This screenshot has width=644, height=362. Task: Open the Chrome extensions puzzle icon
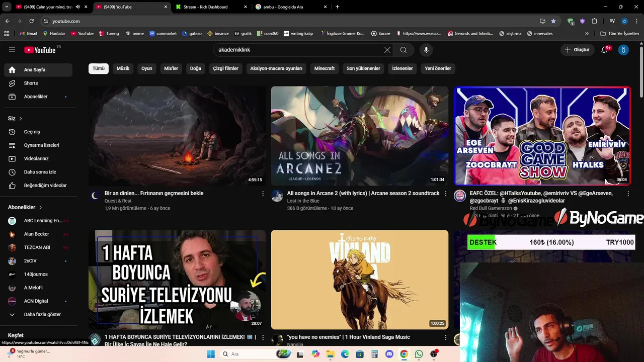[594, 21]
